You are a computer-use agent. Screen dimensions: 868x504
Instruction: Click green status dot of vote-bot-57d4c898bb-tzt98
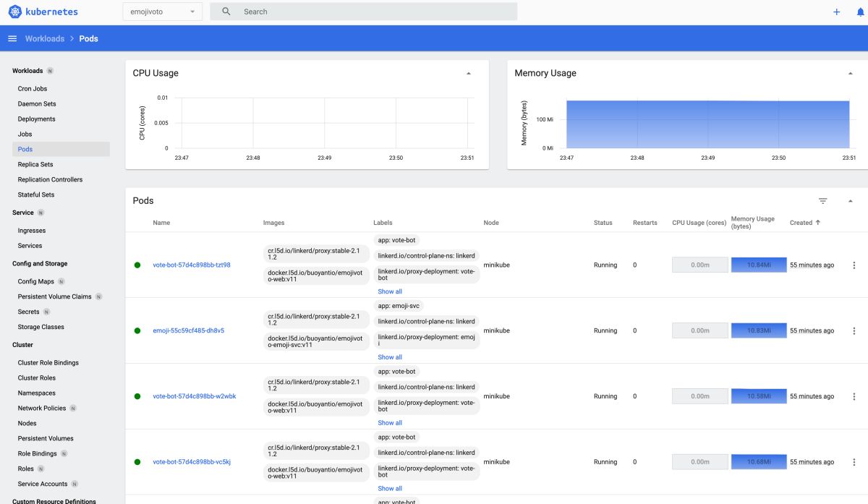(x=137, y=265)
